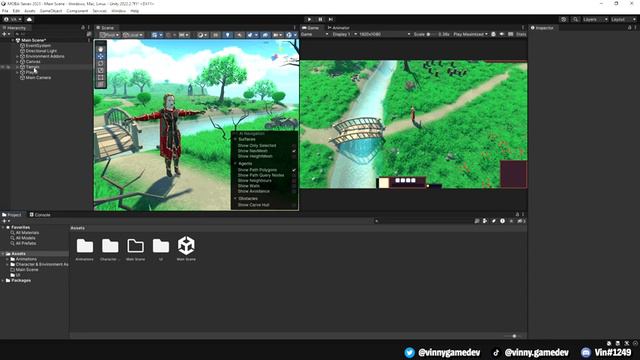Collapse the Main Scene root in Hierarchy

pyautogui.click(x=13, y=40)
